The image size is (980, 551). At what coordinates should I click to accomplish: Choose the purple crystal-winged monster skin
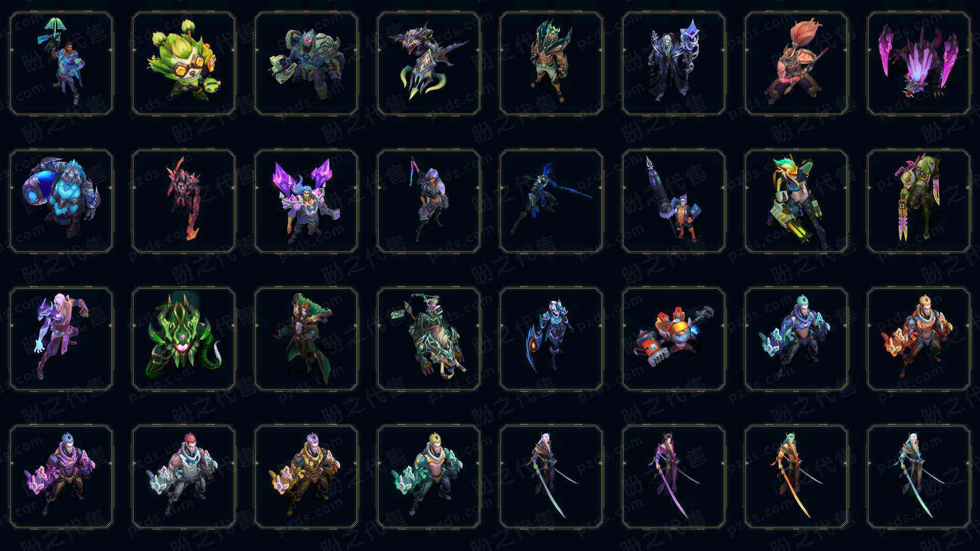coord(919,63)
